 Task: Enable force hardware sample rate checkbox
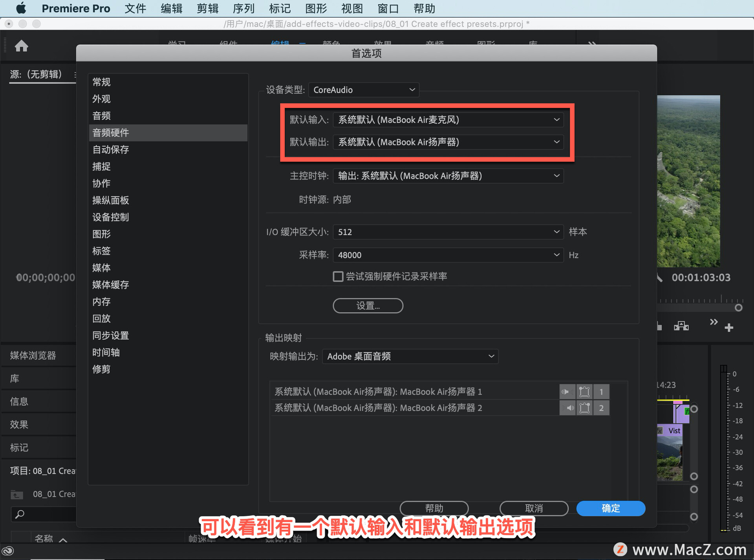338,277
